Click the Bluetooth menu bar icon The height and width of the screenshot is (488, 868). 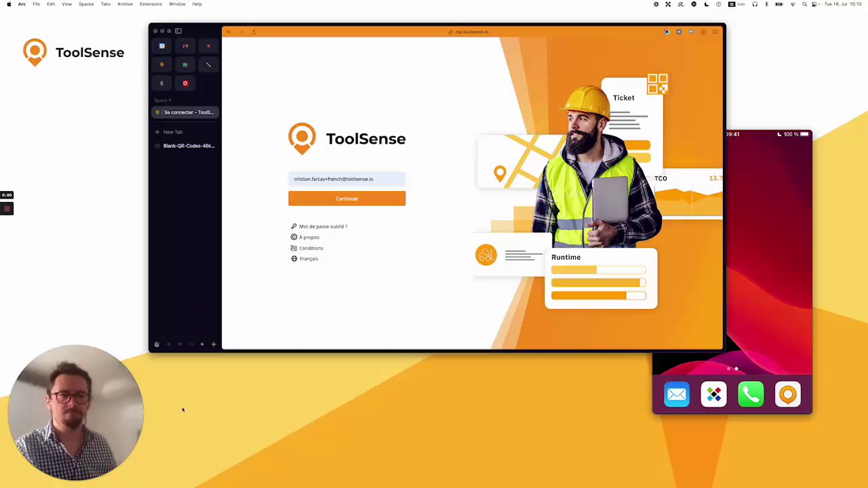pos(767,4)
